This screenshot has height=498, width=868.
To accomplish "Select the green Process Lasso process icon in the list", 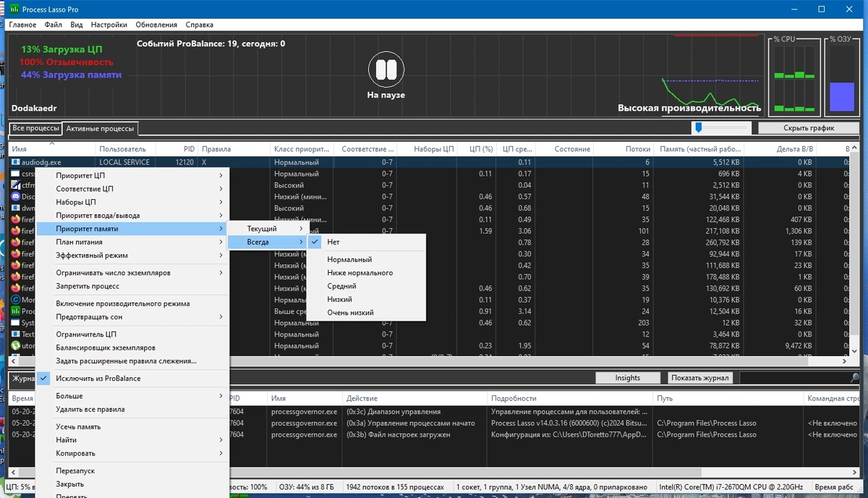I will pyautogui.click(x=16, y=311).
